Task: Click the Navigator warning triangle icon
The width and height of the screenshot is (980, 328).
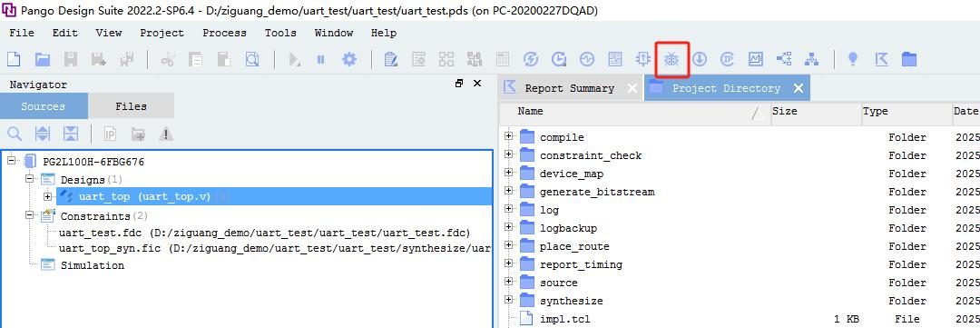Action: [x=166, y=134]
